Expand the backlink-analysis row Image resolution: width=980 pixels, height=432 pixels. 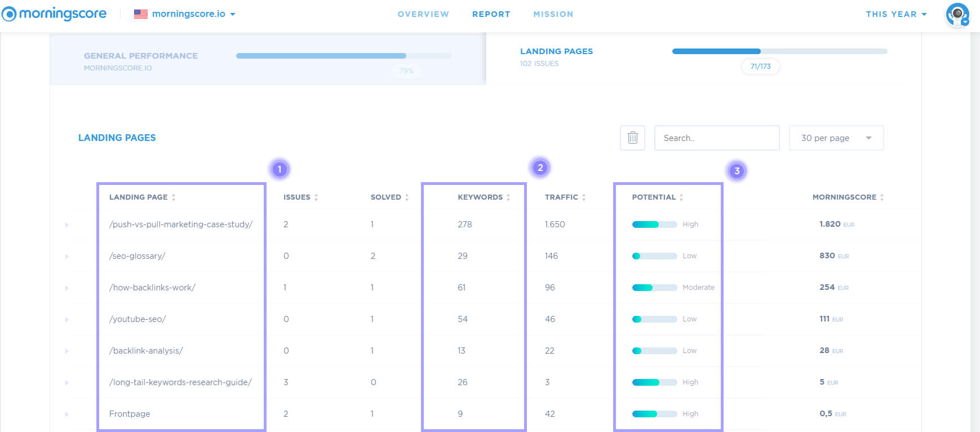[66, 351]
